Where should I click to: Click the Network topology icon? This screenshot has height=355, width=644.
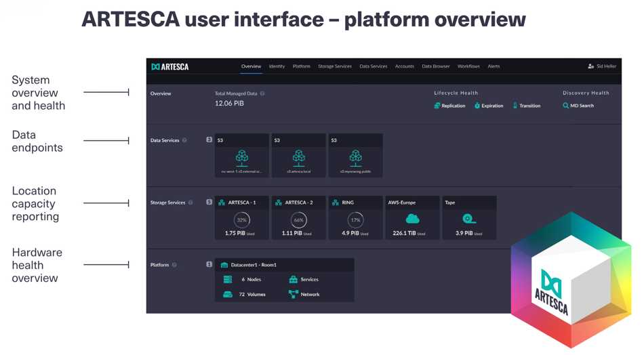pos(294,294)
